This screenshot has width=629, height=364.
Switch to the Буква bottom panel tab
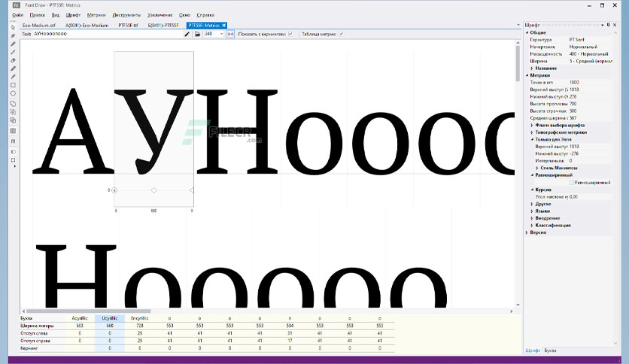[x=550, y=350]
